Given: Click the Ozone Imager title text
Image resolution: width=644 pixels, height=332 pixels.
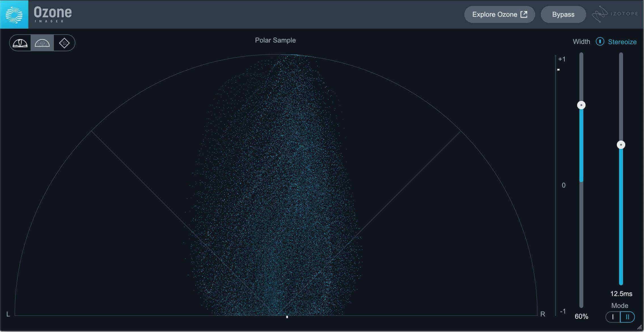Looking at the screenshot, I should 53,14.
